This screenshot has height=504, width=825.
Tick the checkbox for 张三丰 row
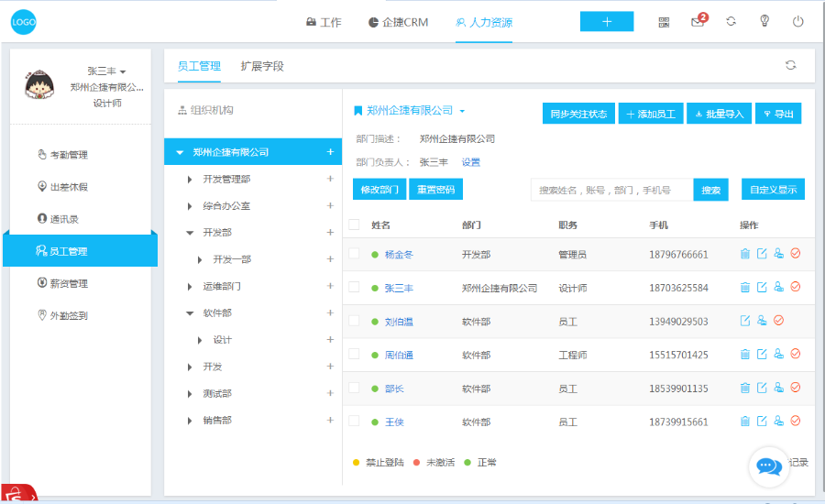click(x=354, y=287)
